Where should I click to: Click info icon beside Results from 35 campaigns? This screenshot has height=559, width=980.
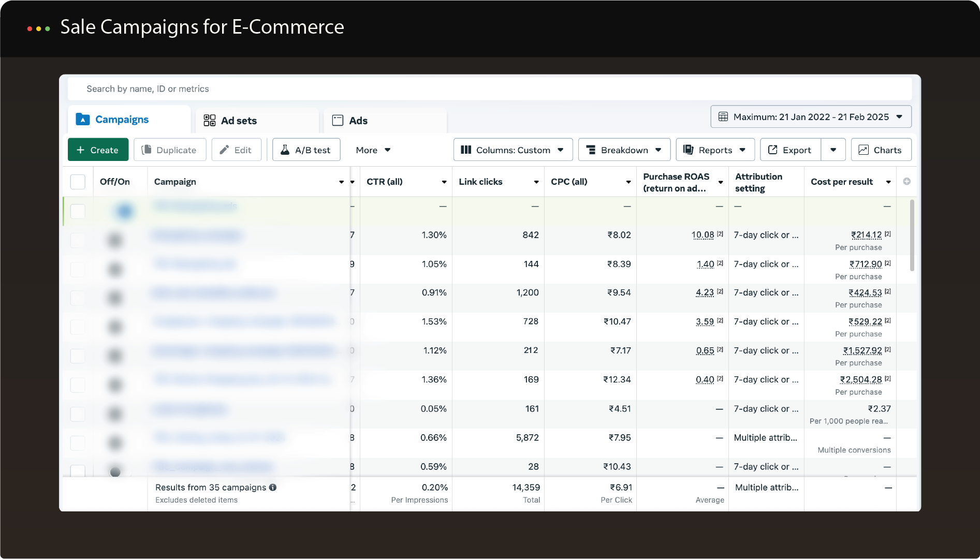(x=273, y=487)
